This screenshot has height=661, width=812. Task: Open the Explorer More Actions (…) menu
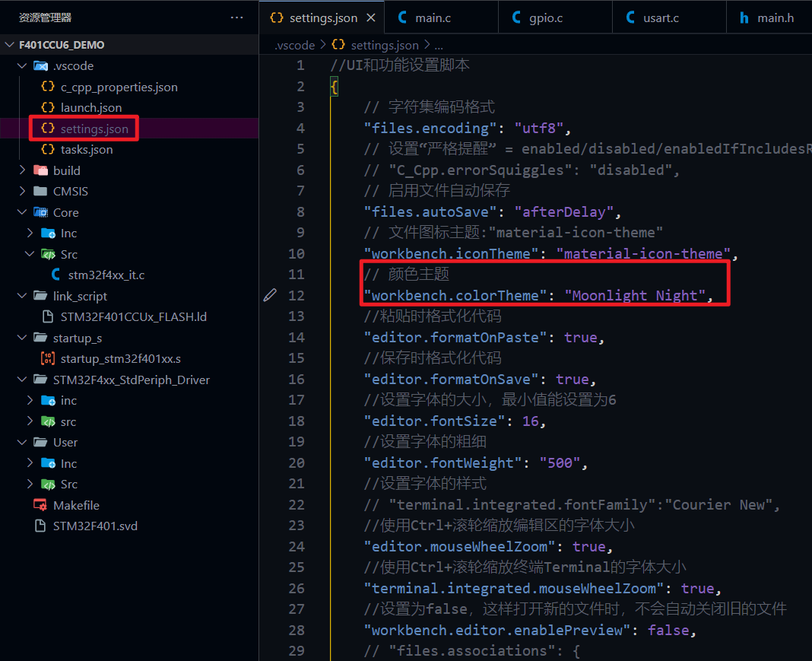coord(236,17)
